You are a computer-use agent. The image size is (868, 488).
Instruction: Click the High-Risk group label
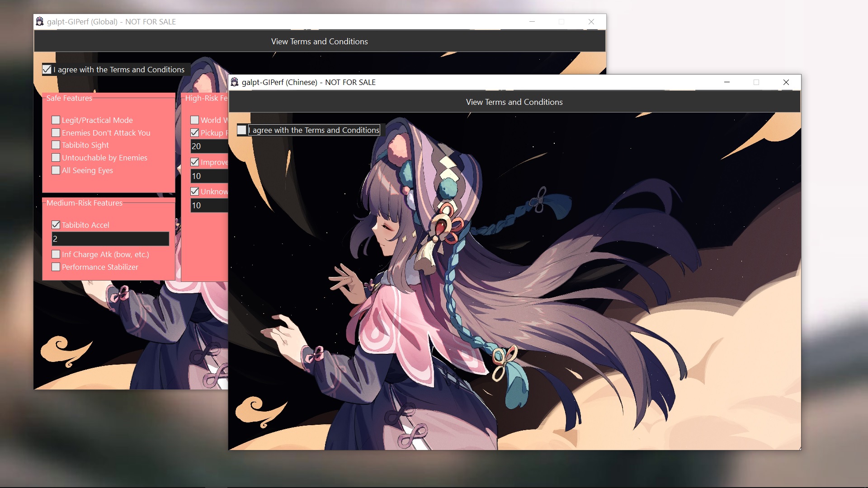206,98
